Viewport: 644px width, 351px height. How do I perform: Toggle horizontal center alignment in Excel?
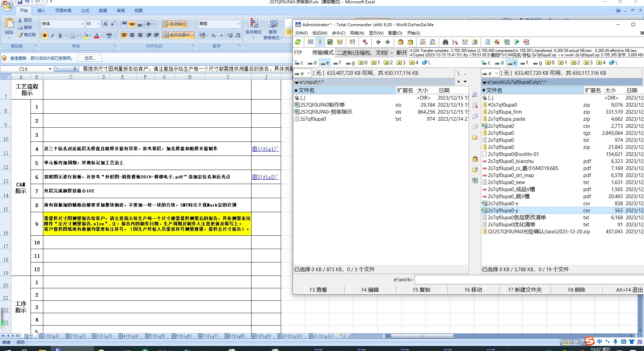[132, 35]
